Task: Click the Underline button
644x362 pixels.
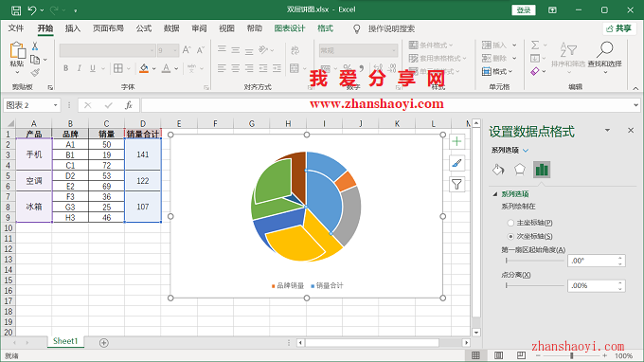Action: pos(93,68)
